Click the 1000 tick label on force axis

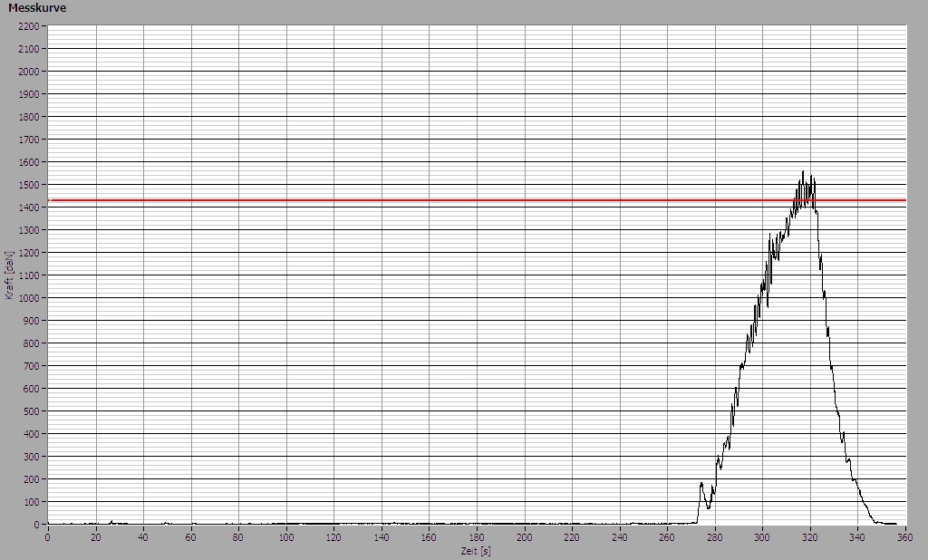point(28,298)
